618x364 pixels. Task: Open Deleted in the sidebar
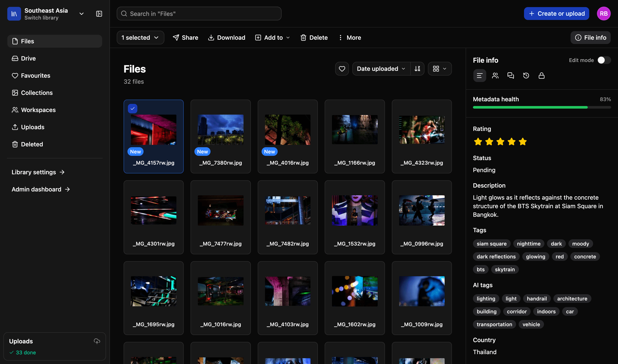coord(55,144)
